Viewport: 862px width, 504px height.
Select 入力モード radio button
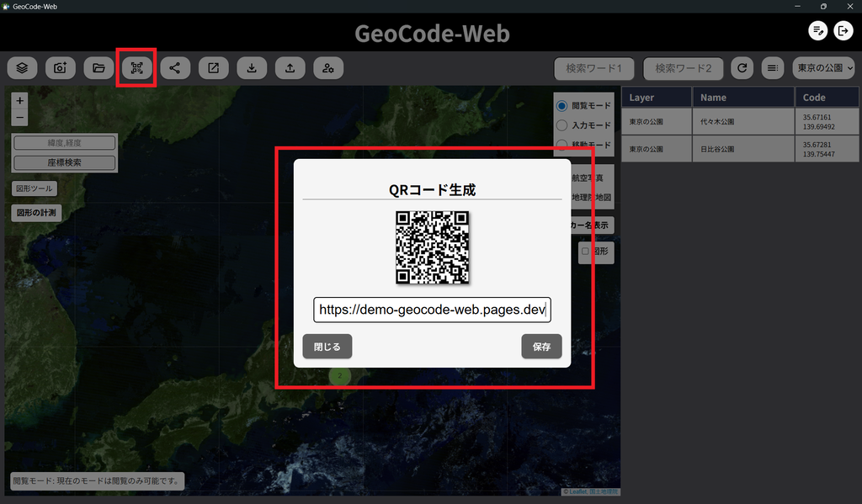coord(561,125)
